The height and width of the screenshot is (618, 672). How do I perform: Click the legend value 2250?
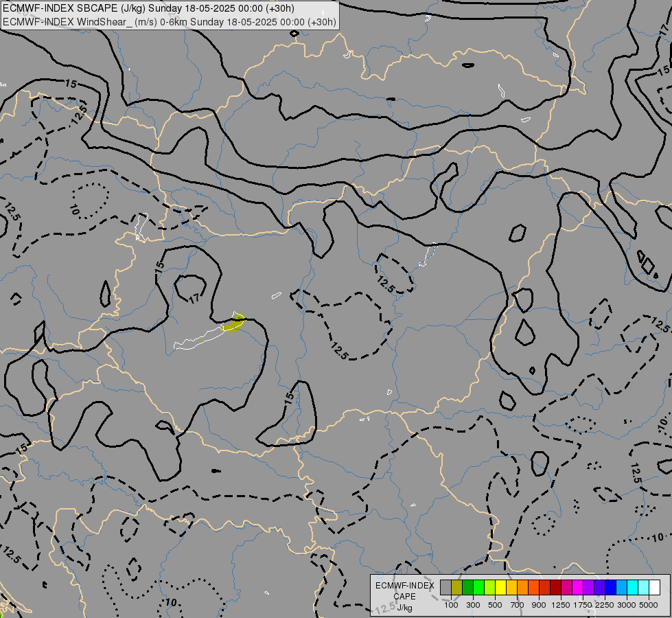[x=605, y=605]
